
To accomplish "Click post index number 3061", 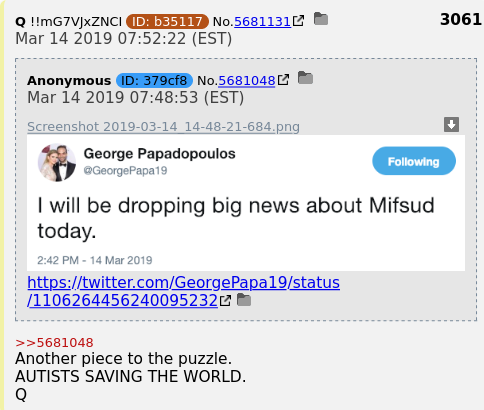I will pos(461,19).
